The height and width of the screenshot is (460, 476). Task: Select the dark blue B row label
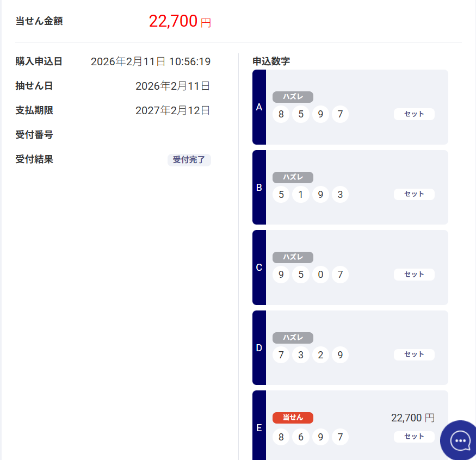(x=259, y=188)
